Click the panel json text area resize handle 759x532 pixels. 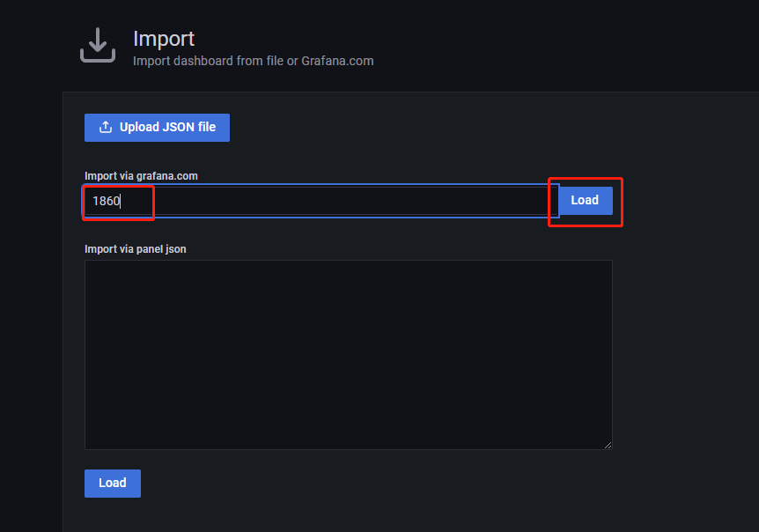click(x=608, y=446)
